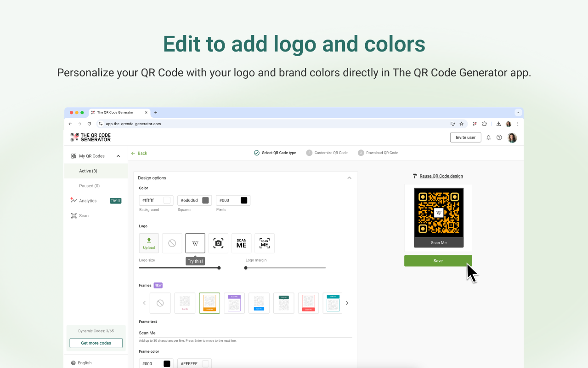
Task: Select the no-logo option
Action: (172, 243)
